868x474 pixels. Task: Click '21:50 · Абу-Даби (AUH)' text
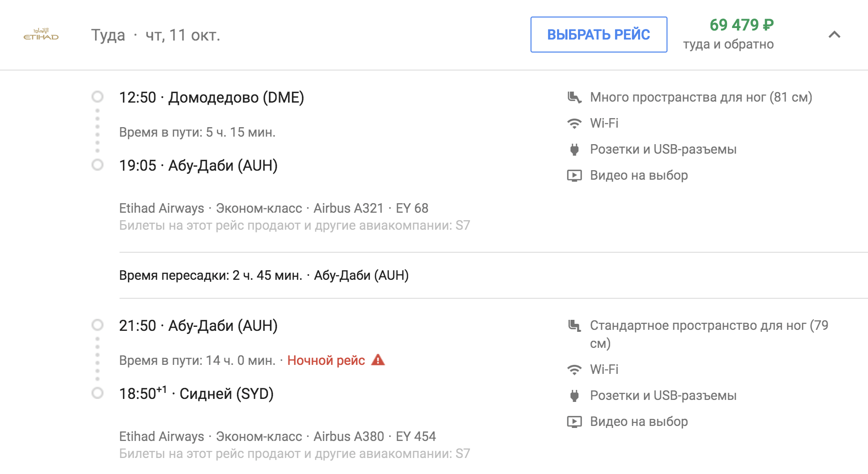tap(198, 326)
